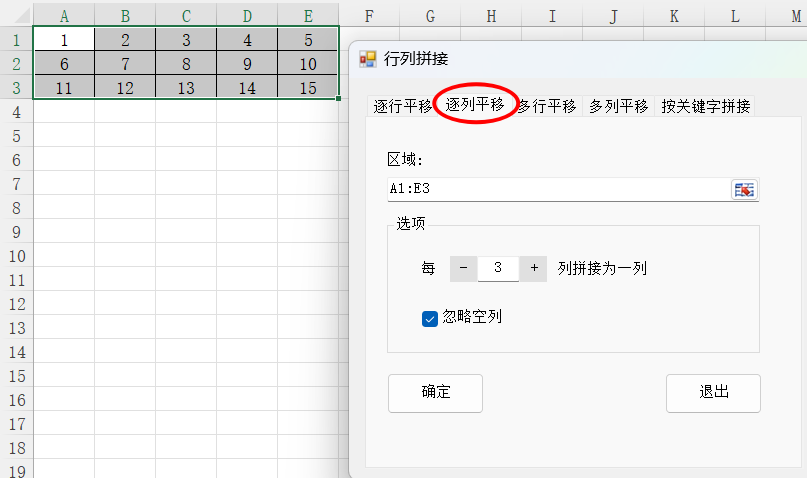Click cell C1 containing 3
The height and width of the screenshot is (478, 807).
(186, 40)
